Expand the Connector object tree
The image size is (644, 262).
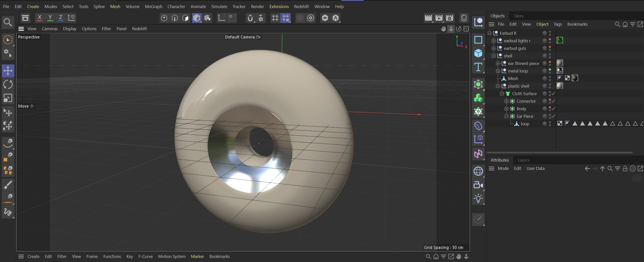pyautogui.click(x=506, y=101)
